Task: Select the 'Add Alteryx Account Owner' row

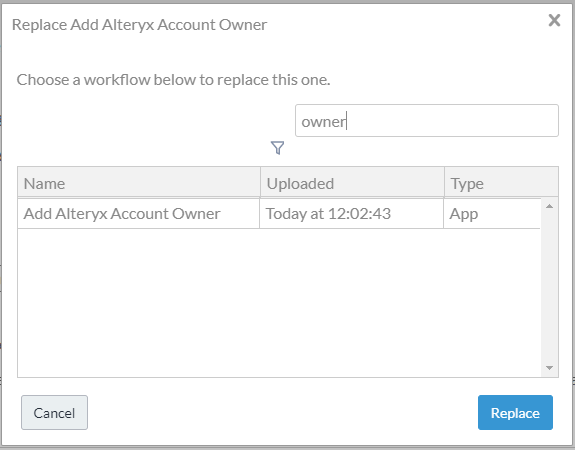Action: tap(279, 214)
